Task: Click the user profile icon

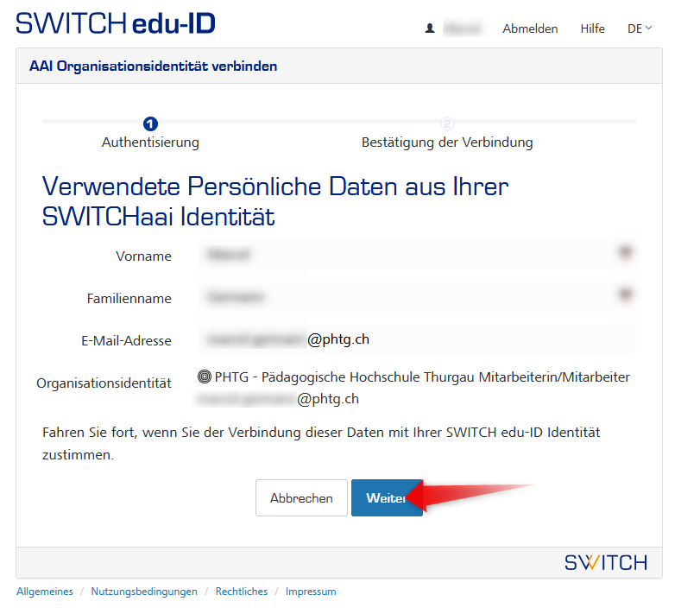Action: click(430, 28)
